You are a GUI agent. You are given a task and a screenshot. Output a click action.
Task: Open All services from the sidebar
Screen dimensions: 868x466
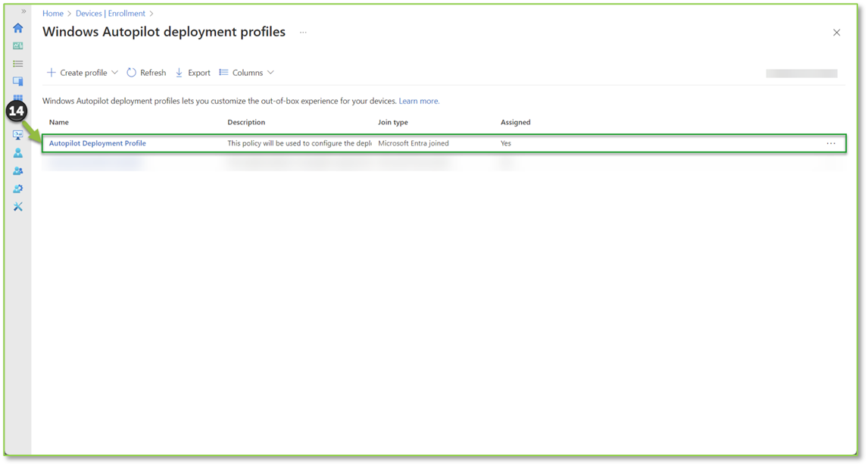tap(17, 63)
